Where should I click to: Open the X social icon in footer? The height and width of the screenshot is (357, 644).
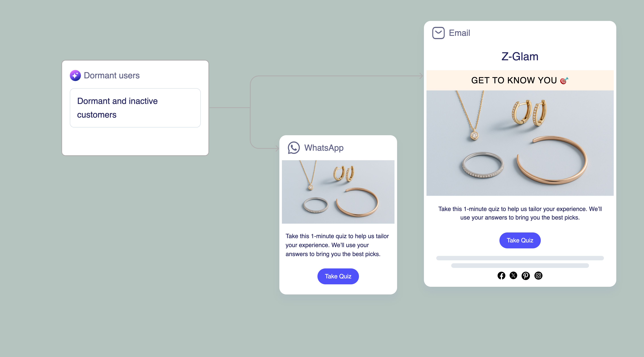pyautogui.click(x=513, y=276)
